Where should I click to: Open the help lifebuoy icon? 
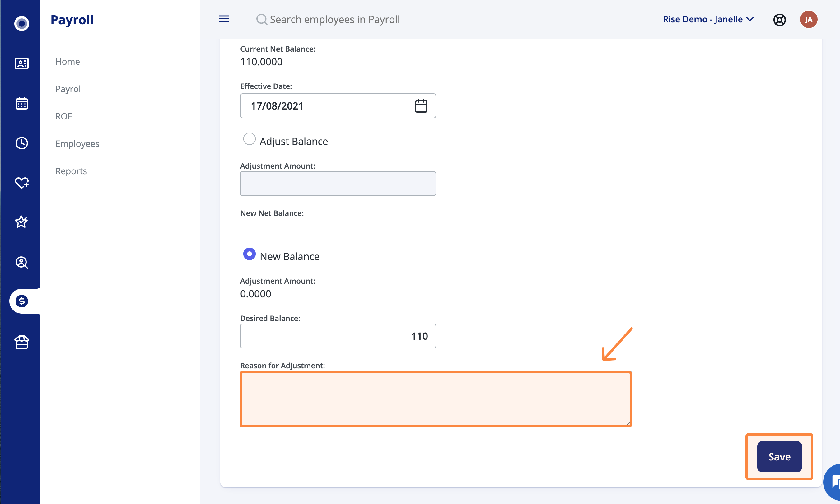click(779, 20)
